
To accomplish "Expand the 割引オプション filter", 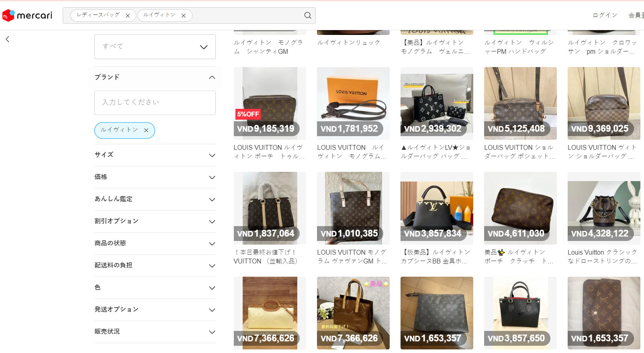I will point(155,221).
